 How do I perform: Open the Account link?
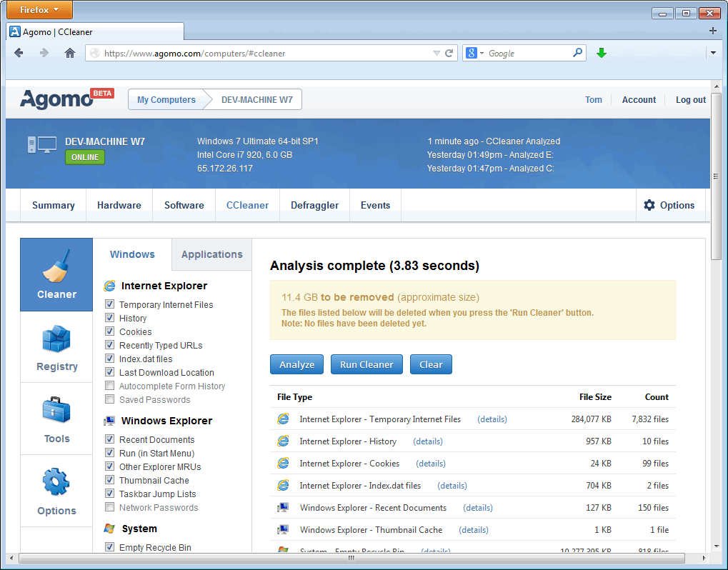(x=639, y=99)
